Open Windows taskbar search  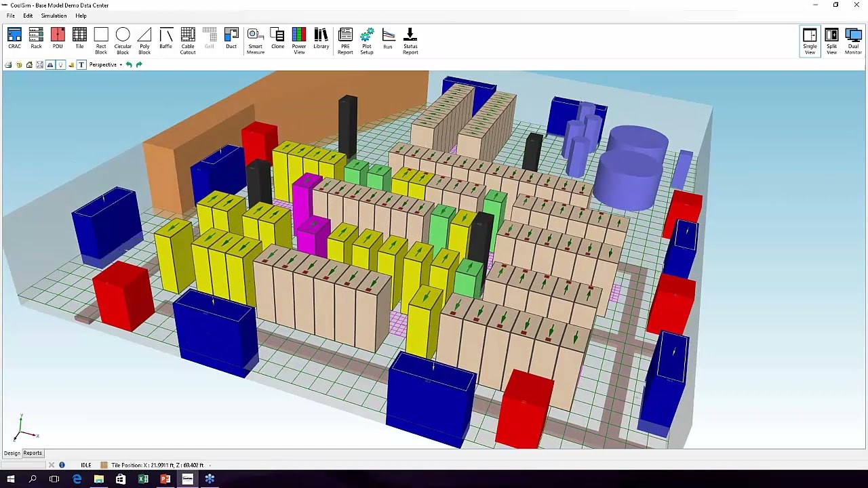(33, 479)
